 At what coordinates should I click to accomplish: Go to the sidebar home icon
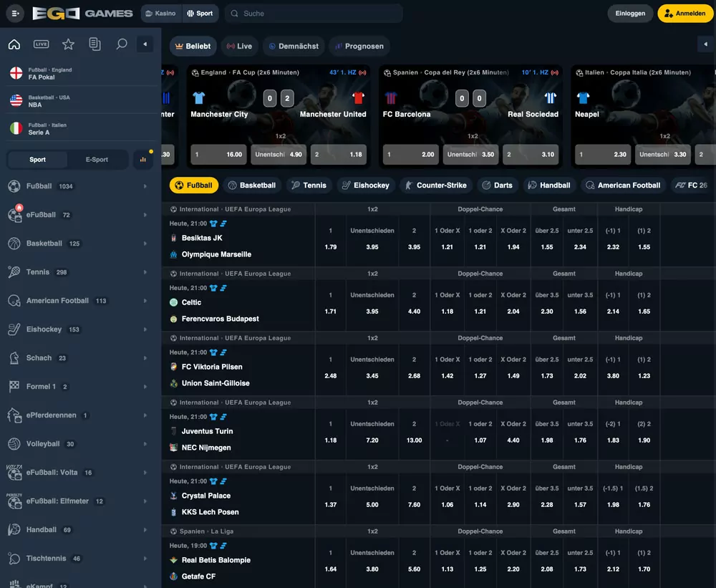coord(14,44)
